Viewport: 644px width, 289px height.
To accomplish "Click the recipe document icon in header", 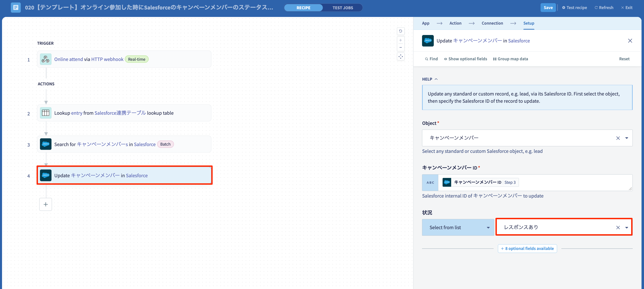I will [x=16, y=7].
